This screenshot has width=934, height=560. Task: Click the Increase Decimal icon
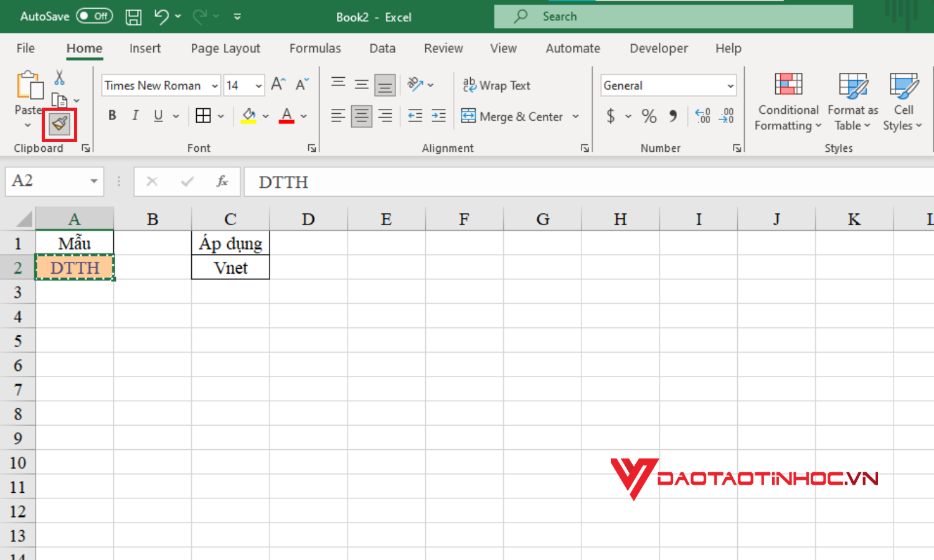point(702,116)
